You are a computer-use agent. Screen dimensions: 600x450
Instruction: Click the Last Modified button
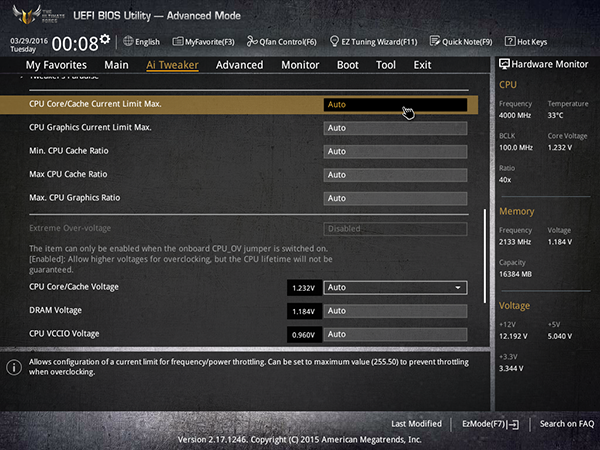pyautogui.click(x=416, y=424)
